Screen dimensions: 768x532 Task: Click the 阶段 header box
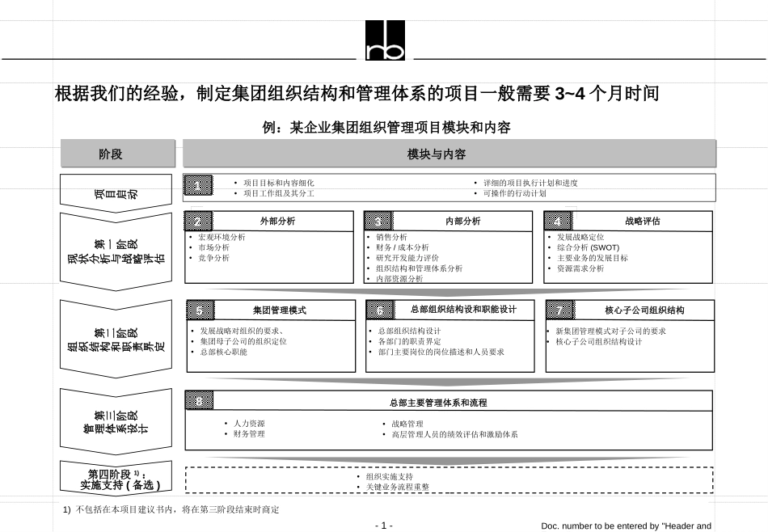click(117, 154)
